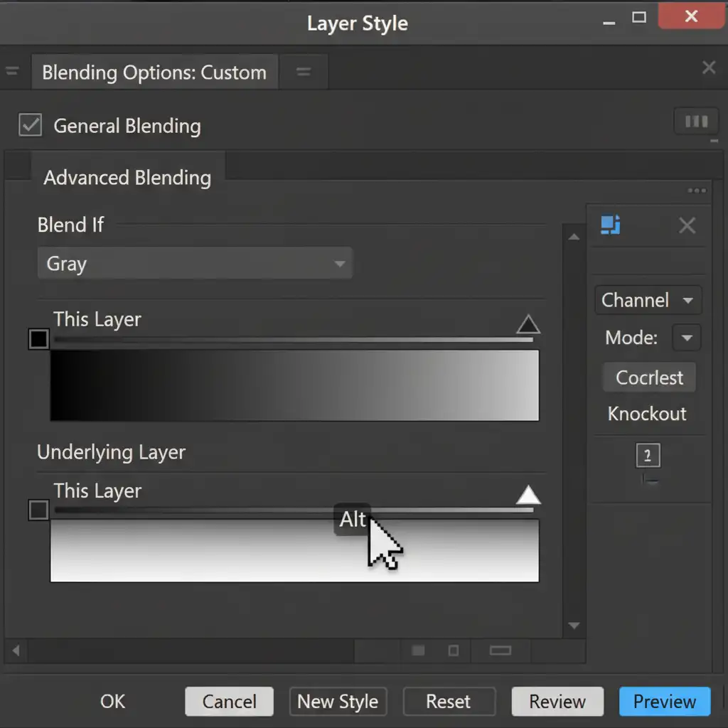Open the Mode dropdown arrow
The height and width of the screenshot is (728, 728).
coord(687,338)
